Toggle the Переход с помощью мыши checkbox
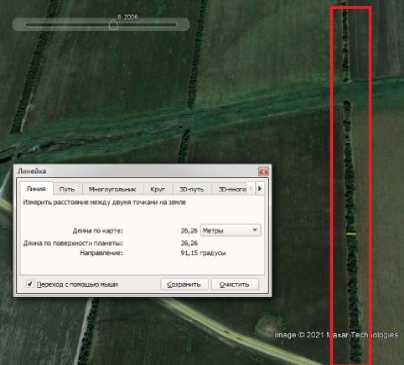The width and height of the screenshot is (404, 365). 30,284
